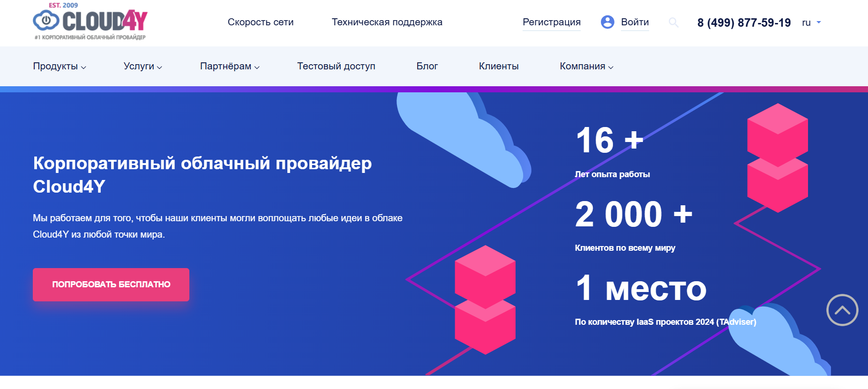Open the ru language dropdown
The width and height of the screenshot is (868, 389).
(x=811, y=22)
